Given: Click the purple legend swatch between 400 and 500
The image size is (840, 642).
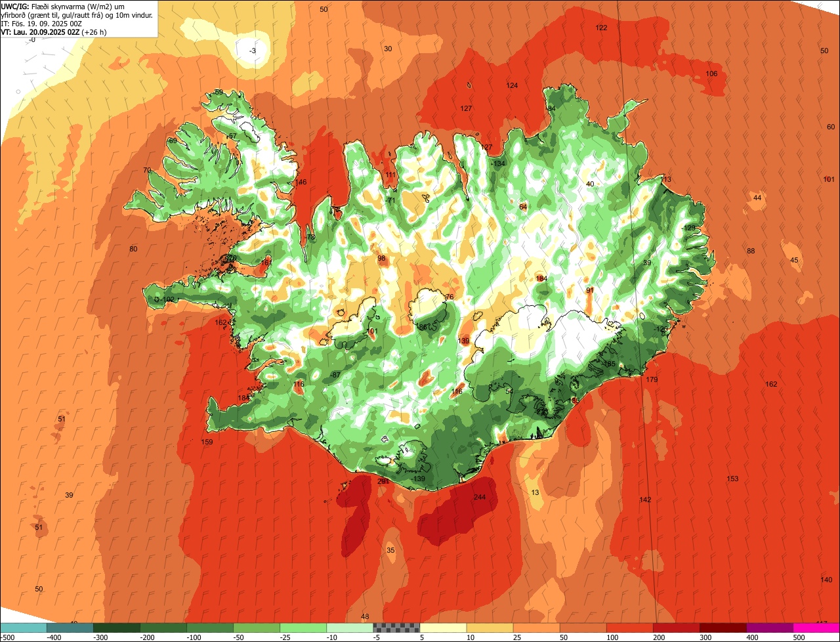Looking at the screenshot, I should 770,628.
